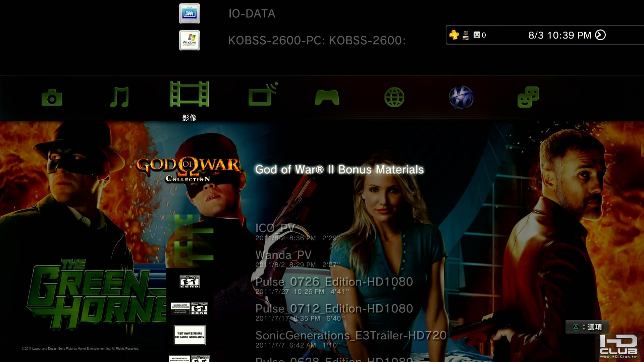Open the Photo category camera icon
The height and width of the screenshot is (362, 644).
coord(52,98)
